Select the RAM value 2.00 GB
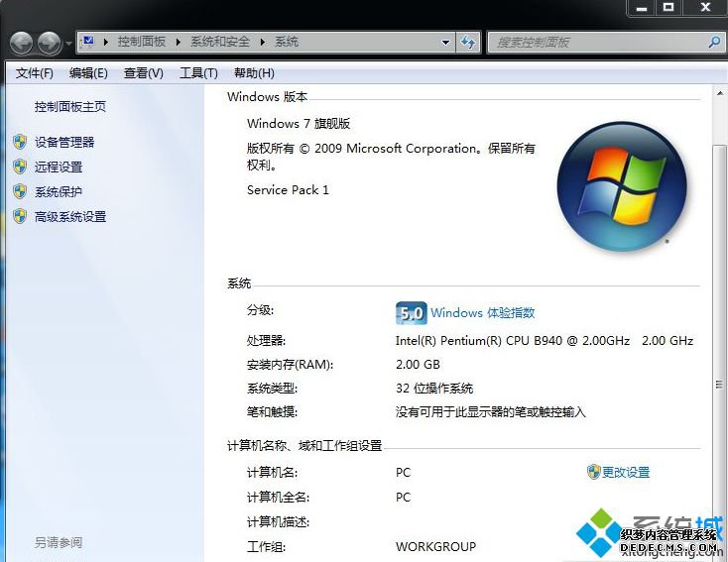 pyautogui.click(x=418, y=365)
